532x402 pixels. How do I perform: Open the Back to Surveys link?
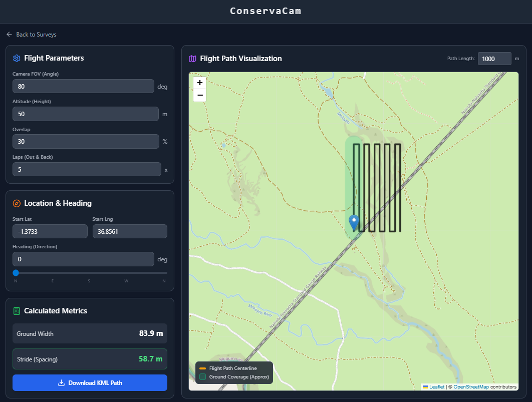click(37, 34)
